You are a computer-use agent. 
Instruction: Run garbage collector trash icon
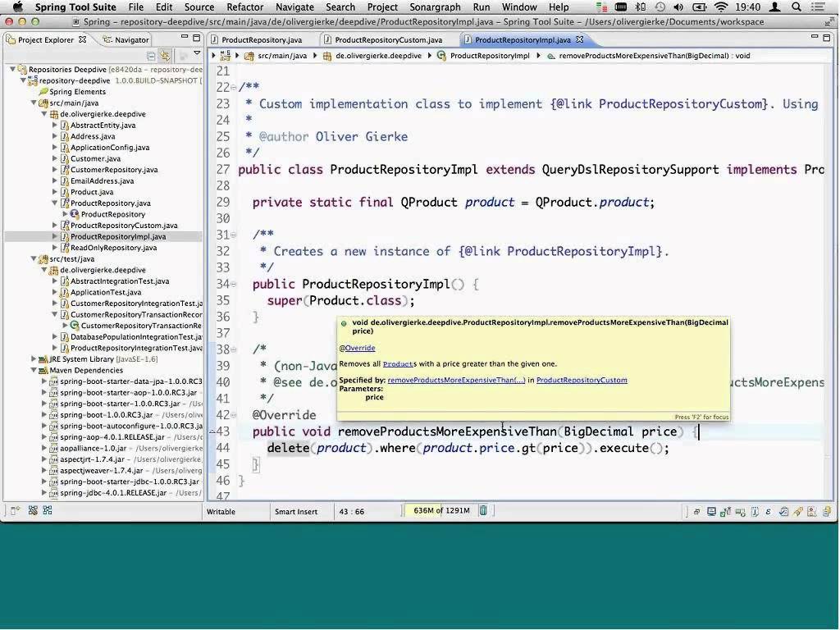tap(484, 511)
